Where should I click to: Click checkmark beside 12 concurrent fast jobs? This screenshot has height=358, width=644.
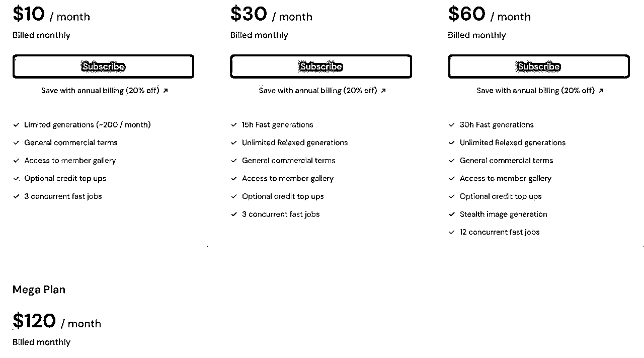pos(452,232)
